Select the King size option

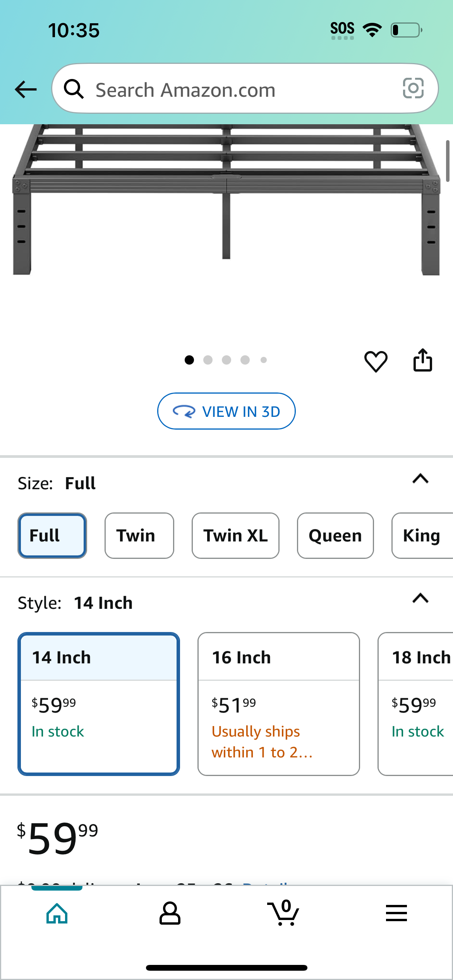(x=422, y=536)
